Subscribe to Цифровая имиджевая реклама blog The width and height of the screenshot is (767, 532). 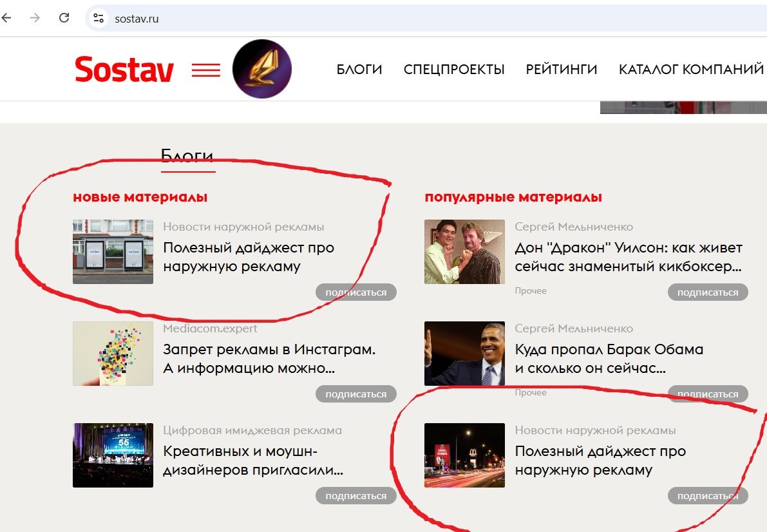point(355,496)
